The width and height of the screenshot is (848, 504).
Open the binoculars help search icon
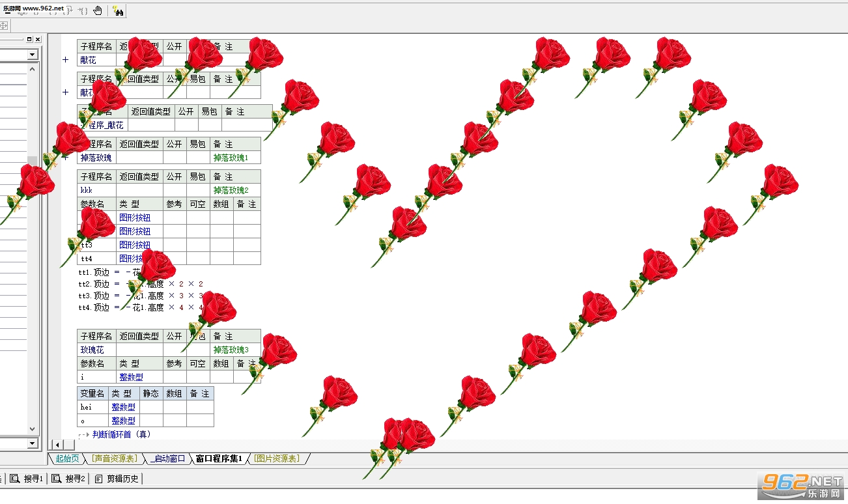coord(118,10)
